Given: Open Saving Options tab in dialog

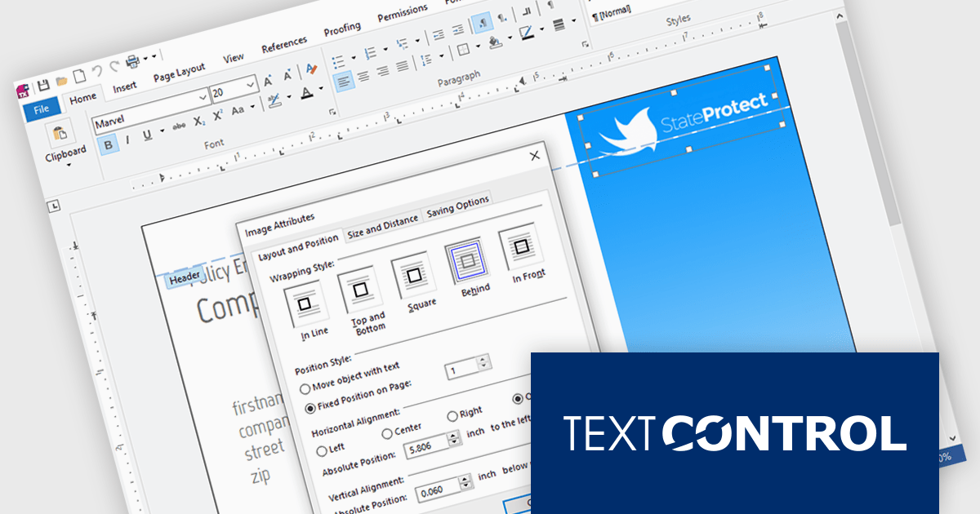Looking at the screenshot, I should point(457,206).
